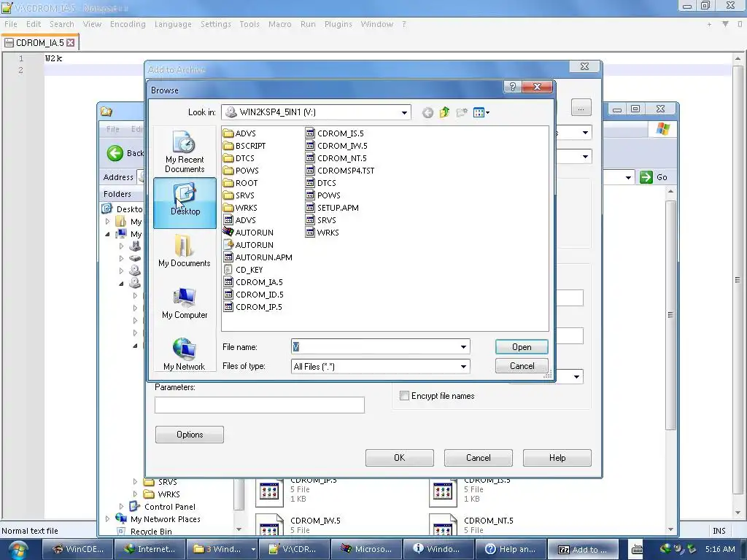Screen dimensions: 747x560
Task: Click Cancel in Add to Archive dialog
Action: pos(479,458)
